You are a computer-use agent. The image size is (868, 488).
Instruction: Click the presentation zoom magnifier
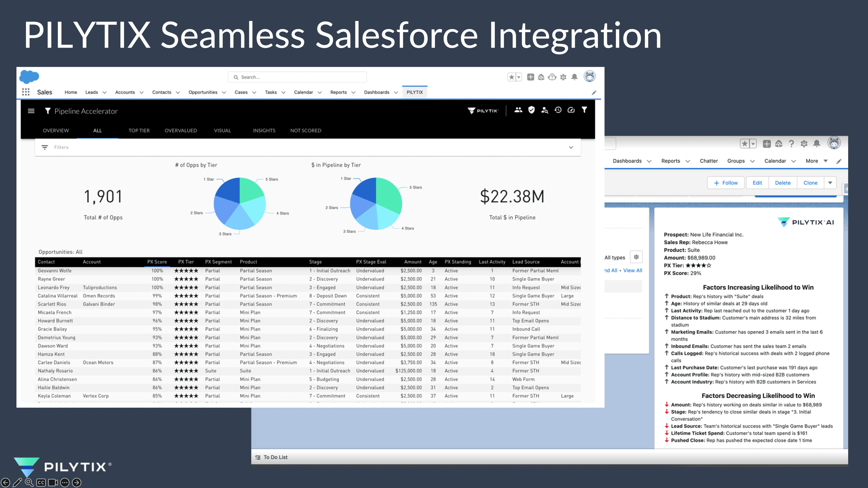pos(29,483)
